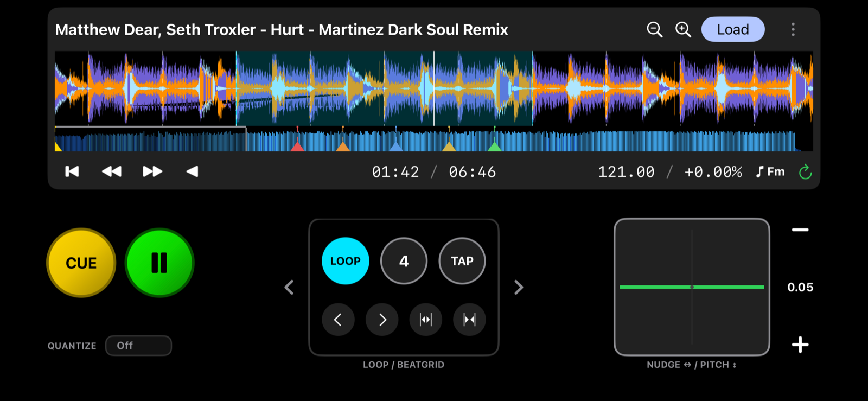Click the yellow start cue marker
Image resolution: width=868 pixels, height=401 pixels.
pos(58,147)
